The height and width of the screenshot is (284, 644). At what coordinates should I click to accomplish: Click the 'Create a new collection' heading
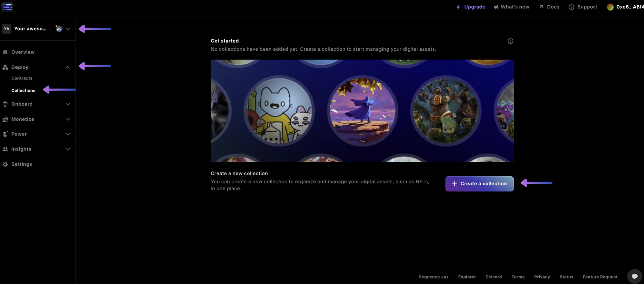tap(239, 174)
